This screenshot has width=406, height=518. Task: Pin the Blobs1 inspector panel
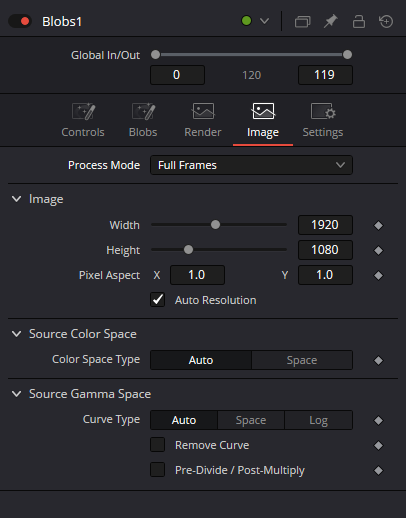331,21
